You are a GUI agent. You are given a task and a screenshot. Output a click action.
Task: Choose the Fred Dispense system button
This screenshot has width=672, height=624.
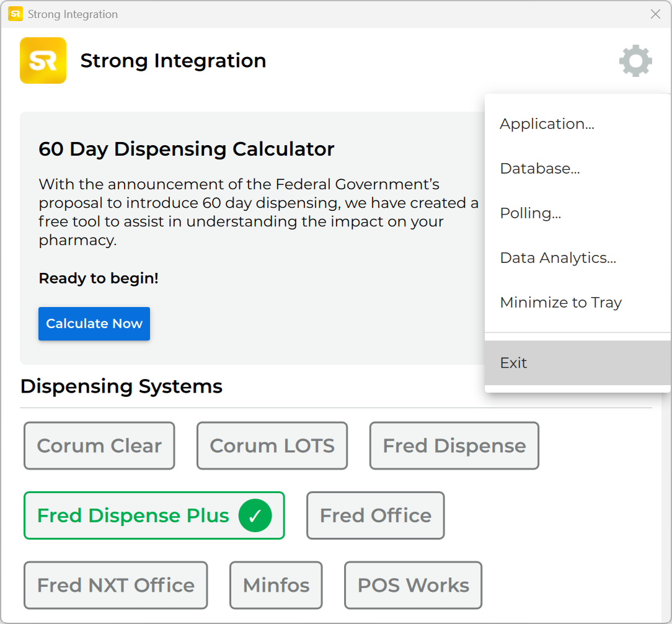point(454,445)
